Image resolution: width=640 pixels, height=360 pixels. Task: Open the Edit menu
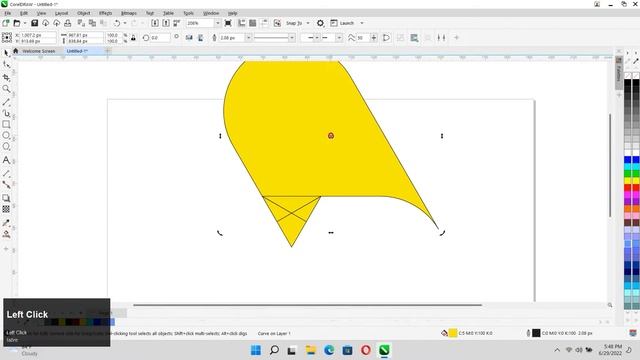[x=24, y=13]
